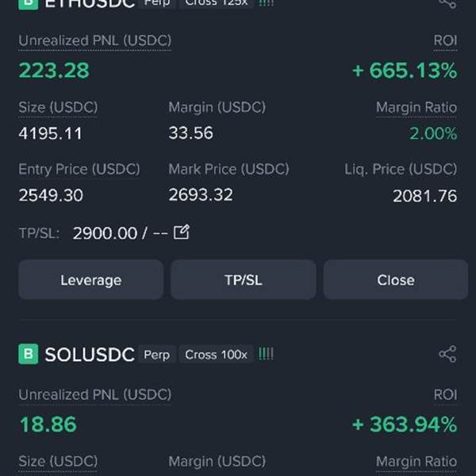
Task: Tap the green B badge beside SOLUSDC
Action: [29, 354]
